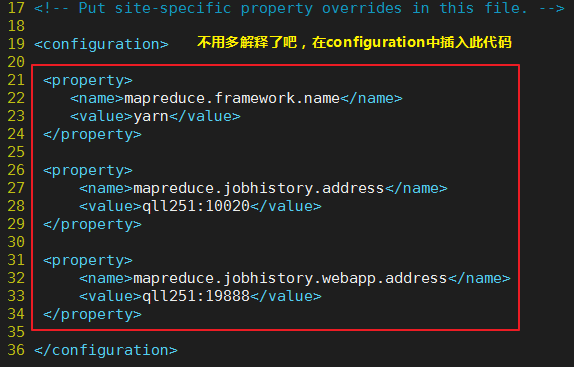Click the opening <configuration> tag
Screen dimensions: 574x367
[x=101, y=44]
